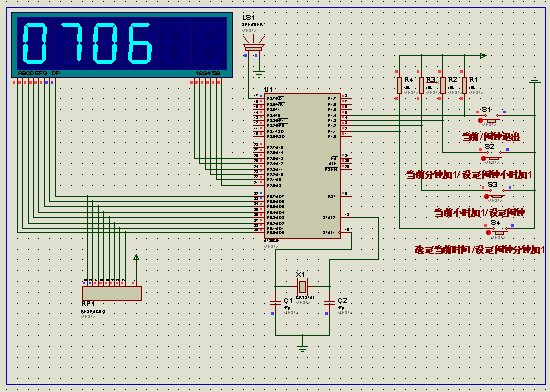The height and width of the screenshot is (392, 550).
Task: Select resistor R4 pull-up symbol
Action: (399, 85)
